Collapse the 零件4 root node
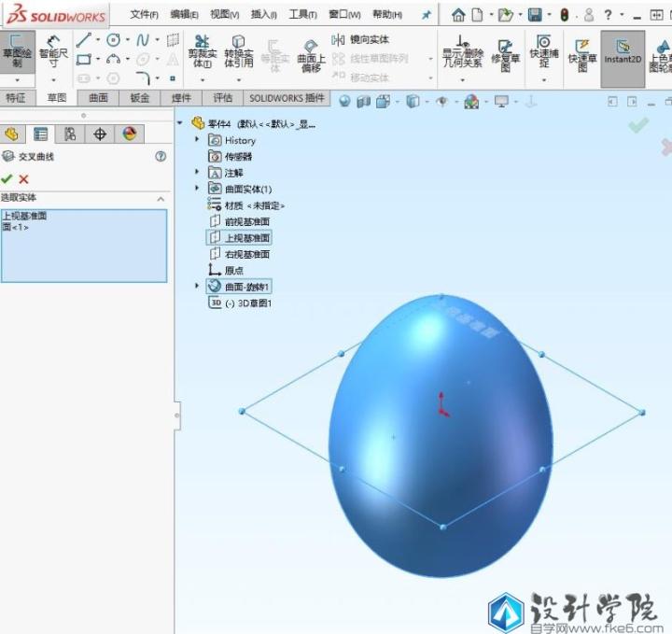 pyautogui.click(x=180, y=123)
